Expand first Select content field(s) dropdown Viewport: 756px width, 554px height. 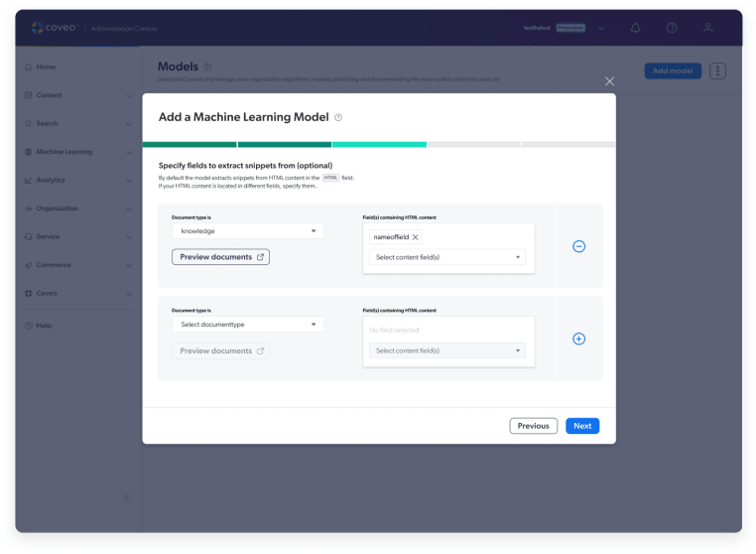(x=448, y=257)
